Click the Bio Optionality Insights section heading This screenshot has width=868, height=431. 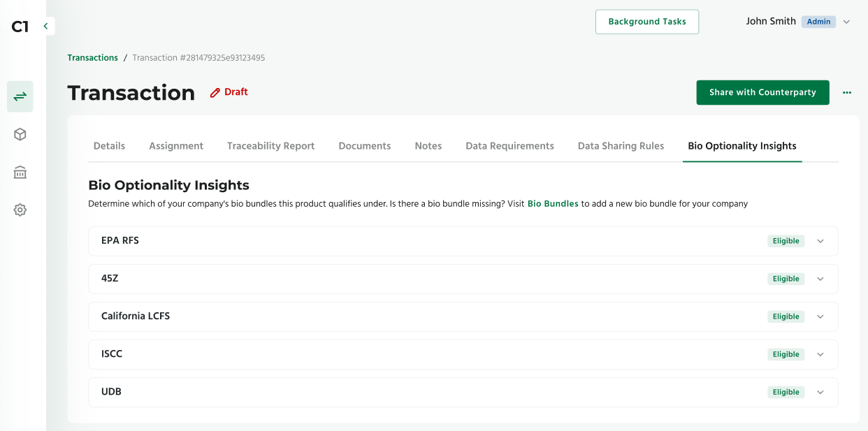pyautogui.click(x=168, y=185)
